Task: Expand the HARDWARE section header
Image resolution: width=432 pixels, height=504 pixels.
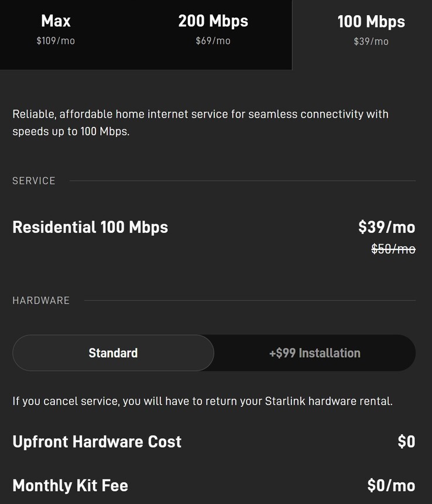Action: point(41,300)
